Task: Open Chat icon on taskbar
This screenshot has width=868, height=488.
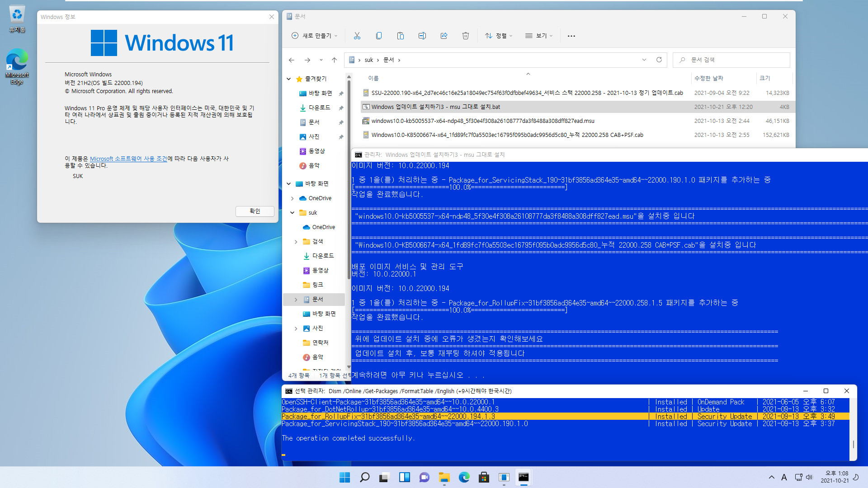Action: [x=424, y=477]
